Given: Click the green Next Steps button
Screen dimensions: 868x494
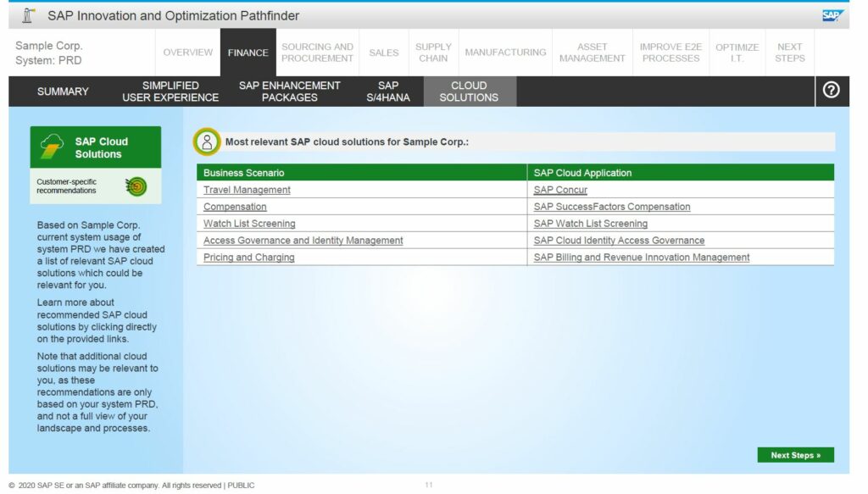Looking at the screenshot, I should pyautogui.click(x=795, y=455).
